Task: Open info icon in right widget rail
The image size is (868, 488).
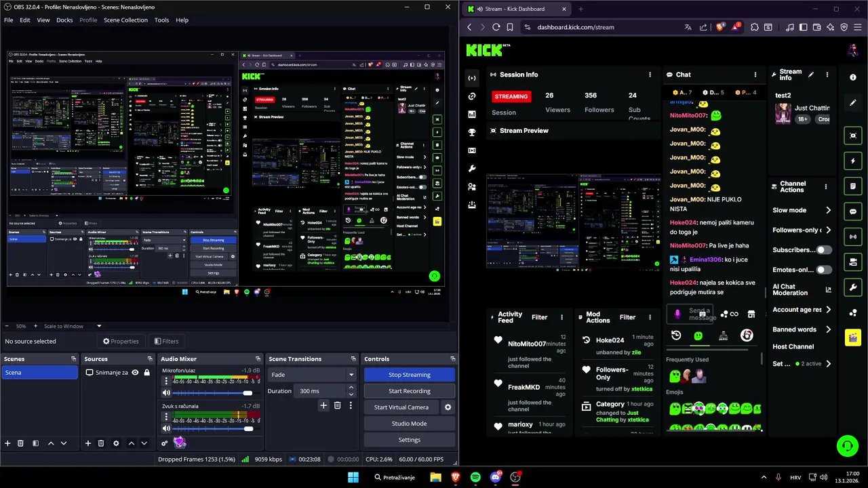Action: point(853,77)
